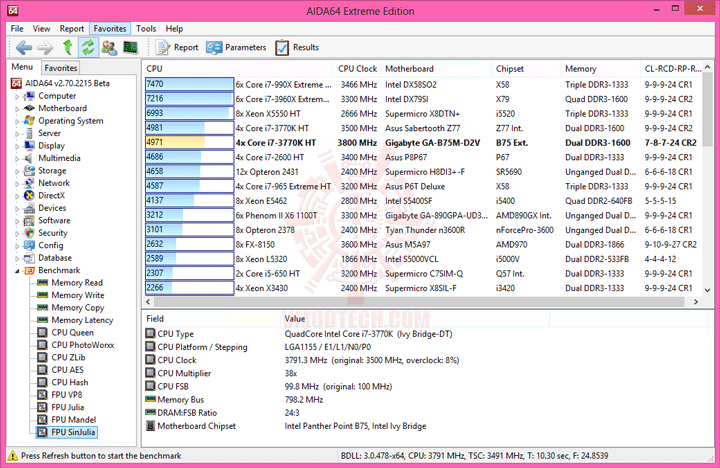Expand the Computer tree node
This screenshot has width=720, height=468.
point(17,97)
